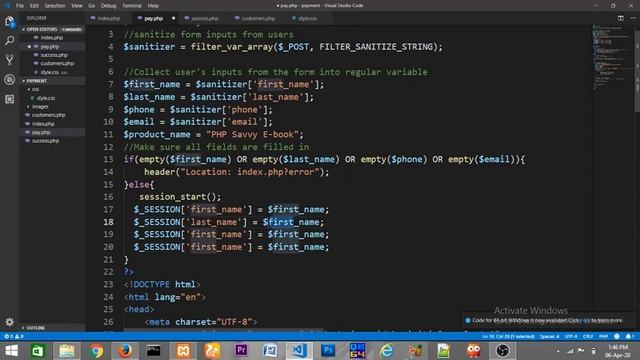Open the Explorer view in activity bar

(9, 22)
